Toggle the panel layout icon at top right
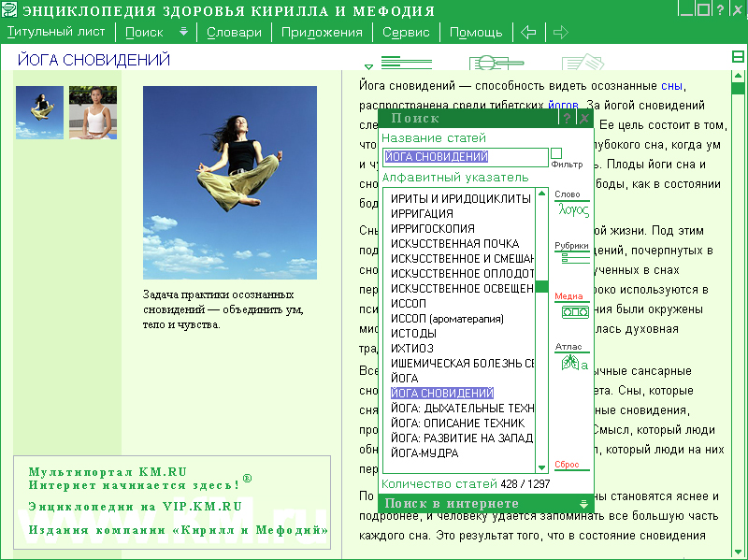Screen dimensions: 748x560 (x=738, y=57)
